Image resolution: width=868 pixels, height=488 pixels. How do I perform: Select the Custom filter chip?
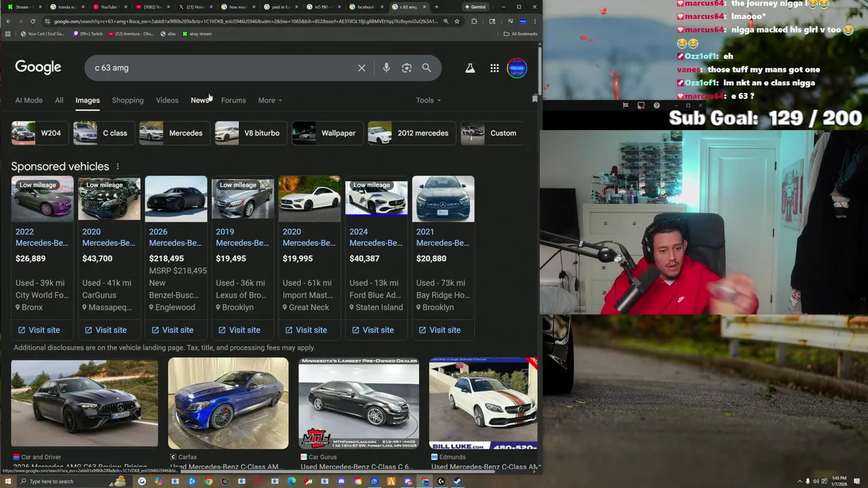point(492,133)
